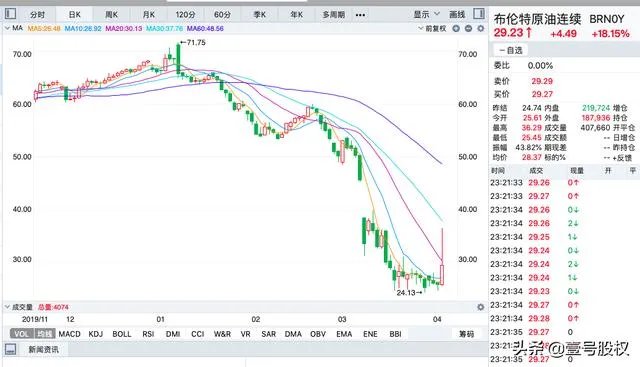Viewport: 640px width, 367px height.
Task: Toggle the right side panel icon
Action: (479, 14)
